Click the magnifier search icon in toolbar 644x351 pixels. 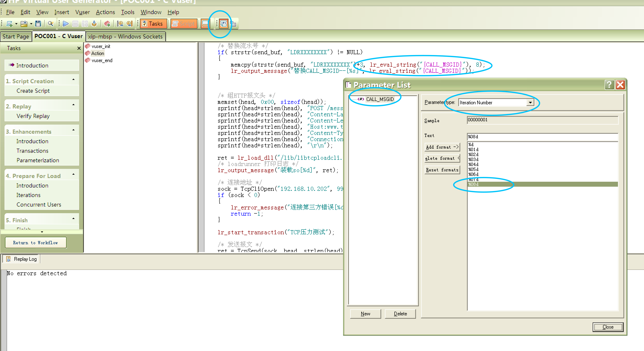51,24
